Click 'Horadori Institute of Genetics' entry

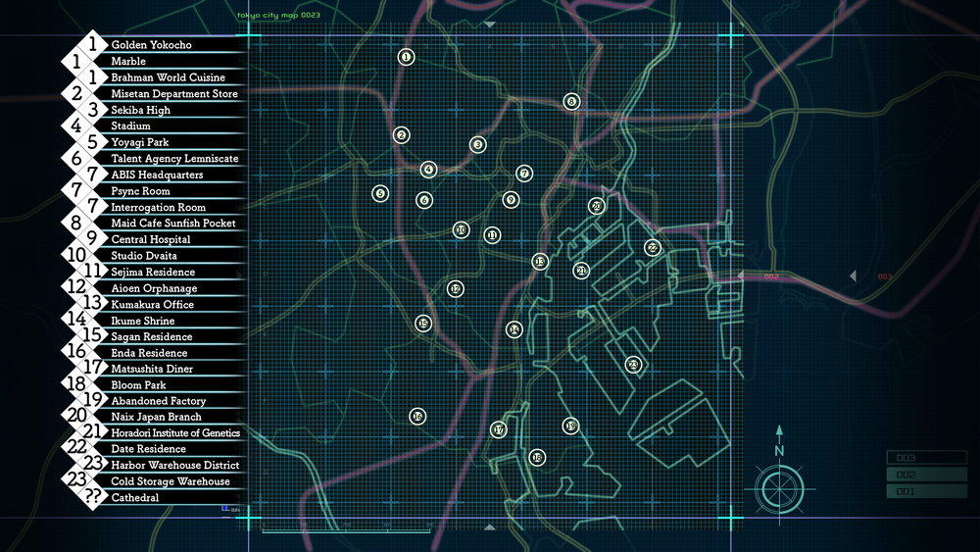pos(175,433)
